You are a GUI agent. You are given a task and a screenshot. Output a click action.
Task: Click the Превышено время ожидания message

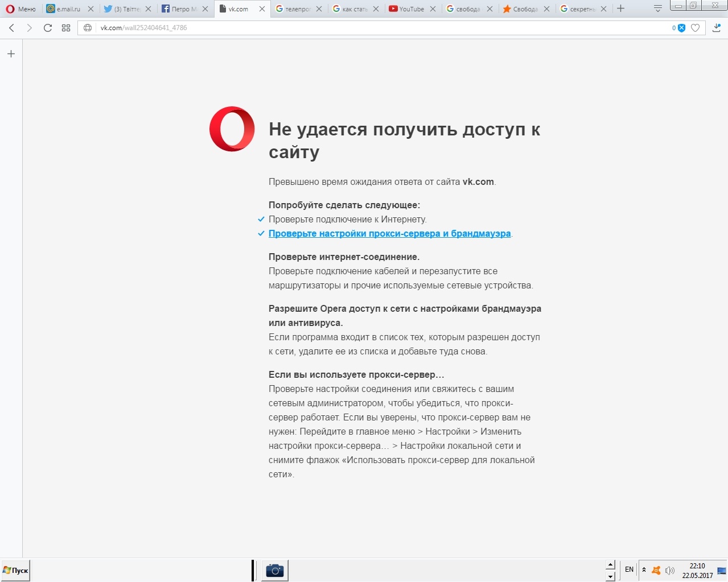[382, 182]
